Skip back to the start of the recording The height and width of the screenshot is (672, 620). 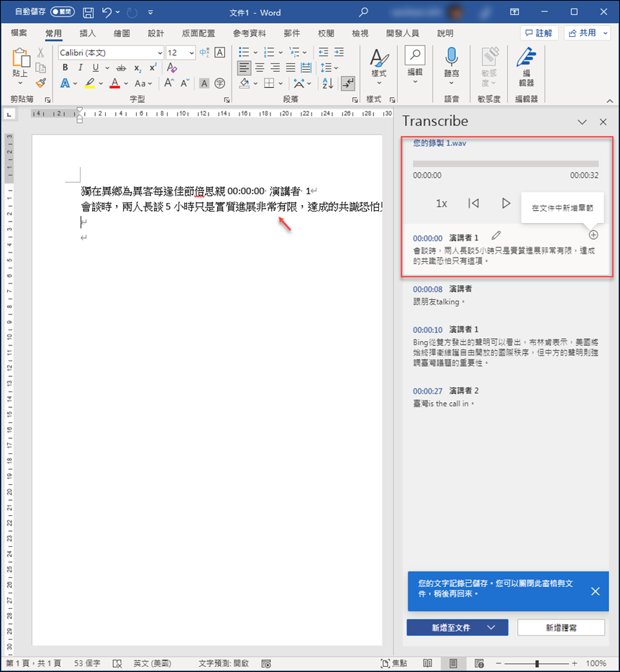coord(473,203)
